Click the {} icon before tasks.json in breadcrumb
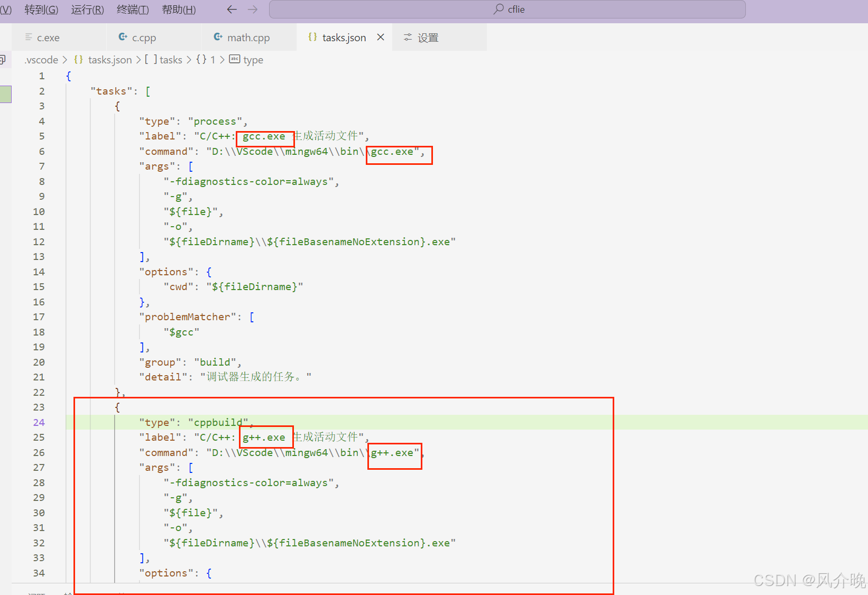 point(78,59)
